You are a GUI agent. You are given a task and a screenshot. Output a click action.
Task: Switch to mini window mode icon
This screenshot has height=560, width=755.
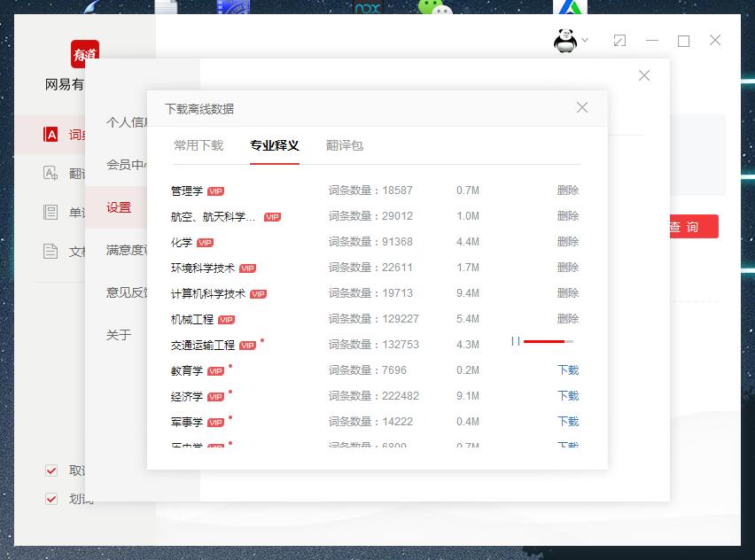619,41
